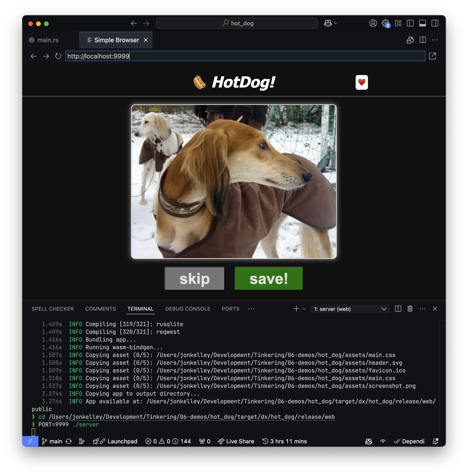Open remote window indicator in status bar
The height and width of the screenshot is (476, 468).
tap(30, 441)
